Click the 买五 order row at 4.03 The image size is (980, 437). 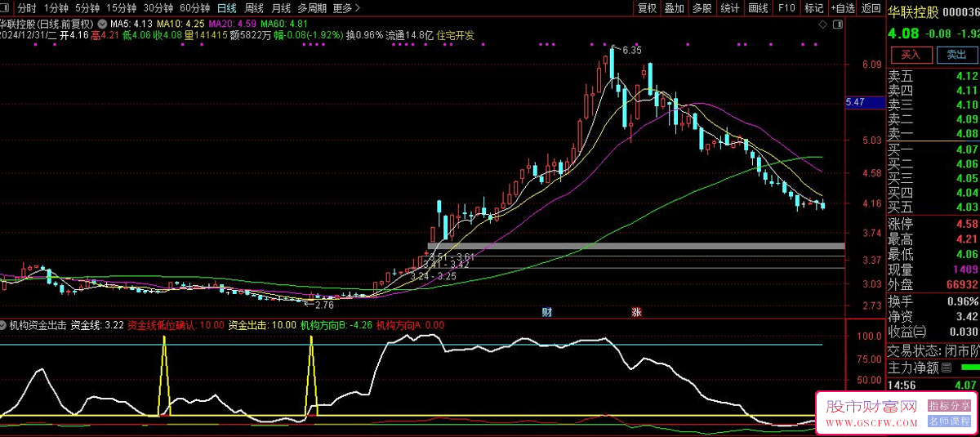[x=933, y=207]
